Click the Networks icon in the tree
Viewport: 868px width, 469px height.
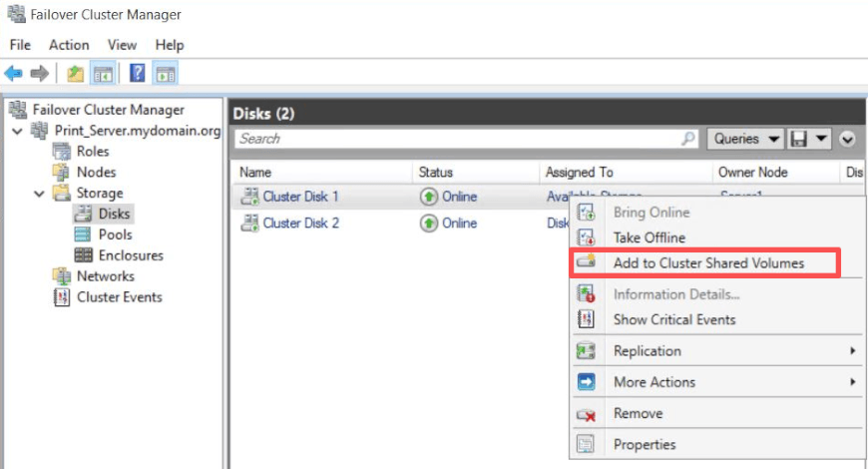62,275
